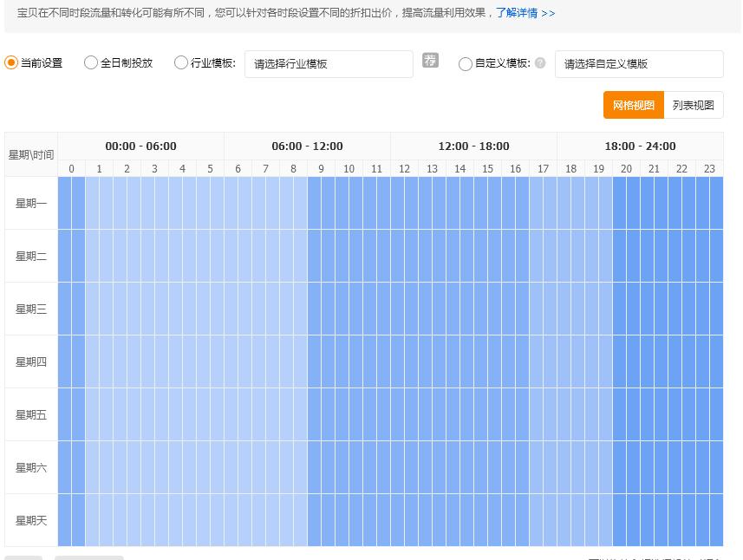The image size is (743, 560).
Task: Click the hour 12 column header
Action: point(404,168)
